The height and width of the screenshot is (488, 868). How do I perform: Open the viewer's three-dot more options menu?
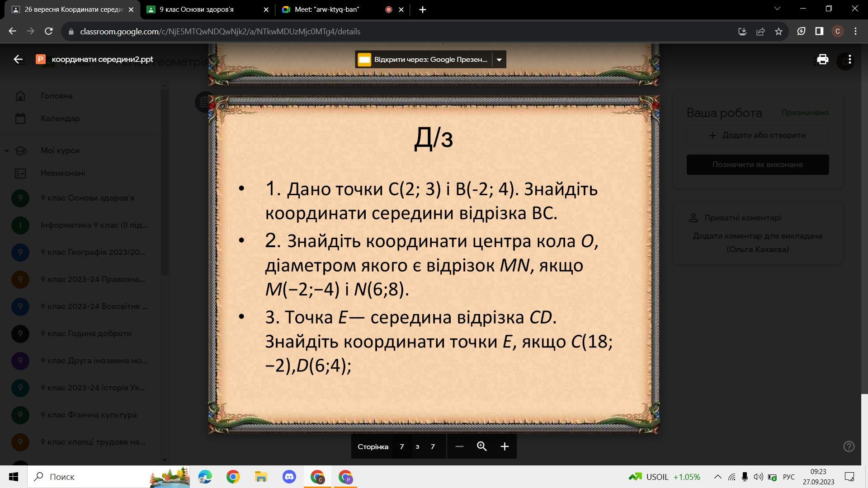[x=850, y=60]
